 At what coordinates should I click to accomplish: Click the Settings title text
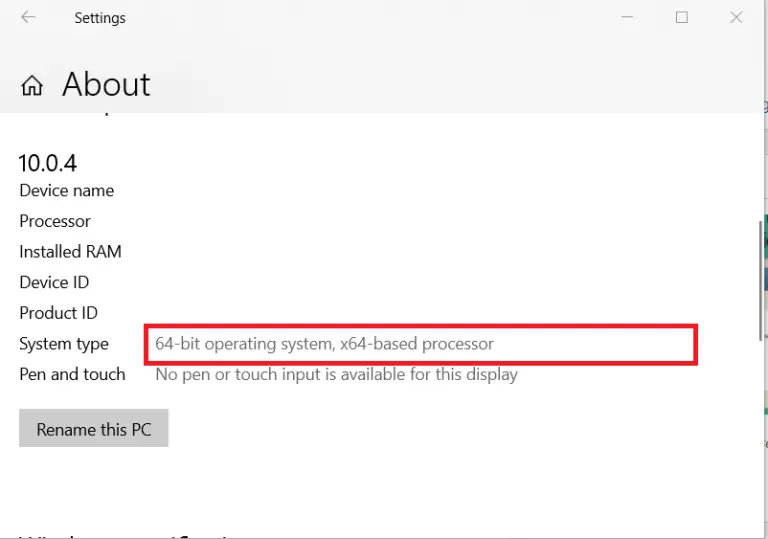(x=100, y=18)
